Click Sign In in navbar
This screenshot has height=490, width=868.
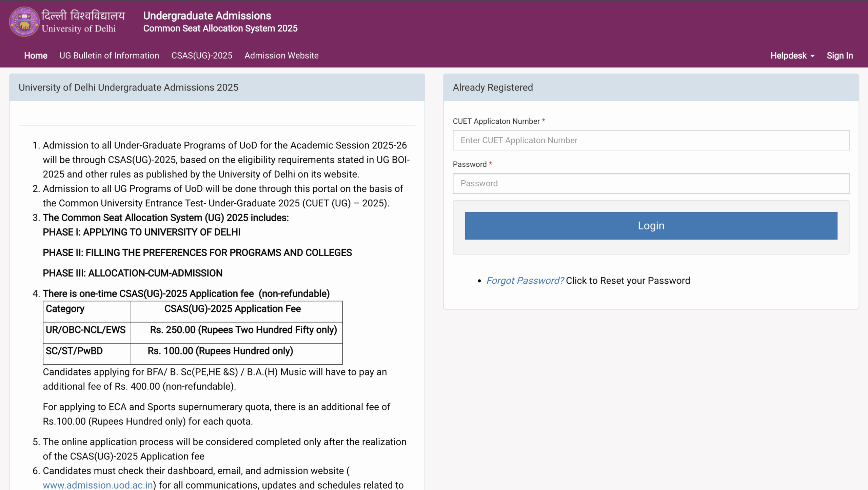point(840,56)
